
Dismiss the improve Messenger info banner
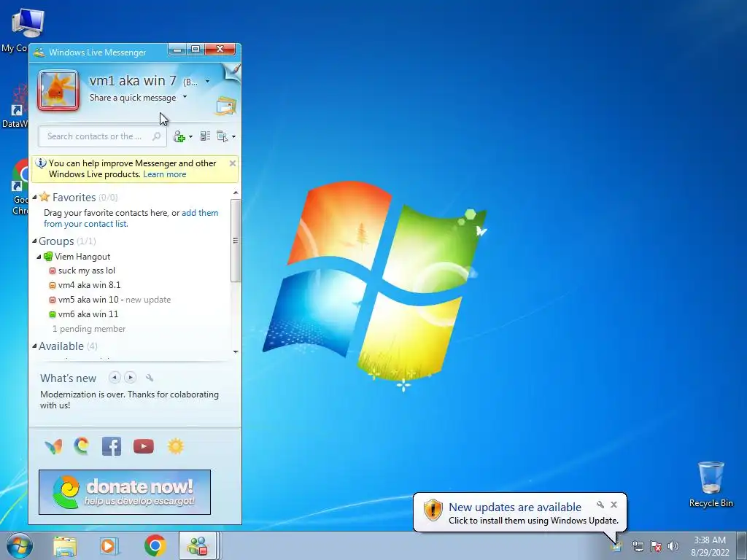pos(233,164)
